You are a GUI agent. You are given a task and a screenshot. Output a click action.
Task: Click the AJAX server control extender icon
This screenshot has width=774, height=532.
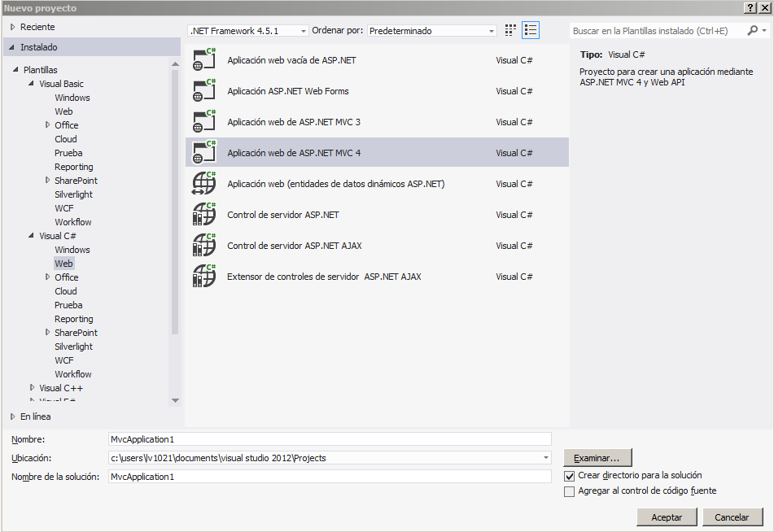[x=203, y=277]
